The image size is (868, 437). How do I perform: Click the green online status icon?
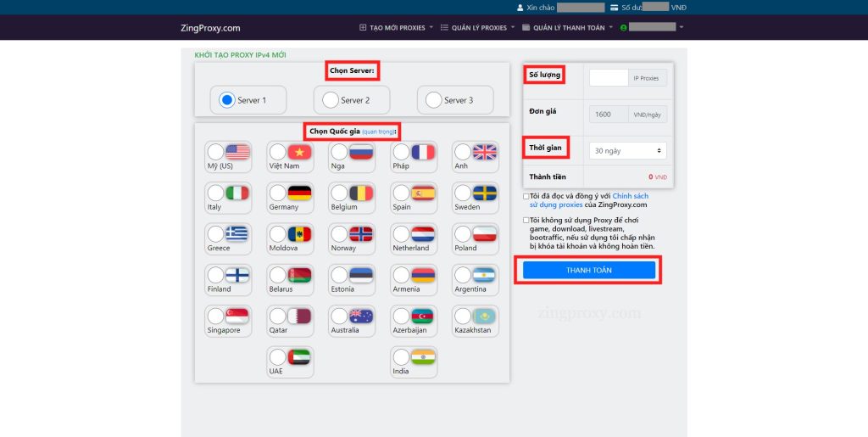coord(623,28)
